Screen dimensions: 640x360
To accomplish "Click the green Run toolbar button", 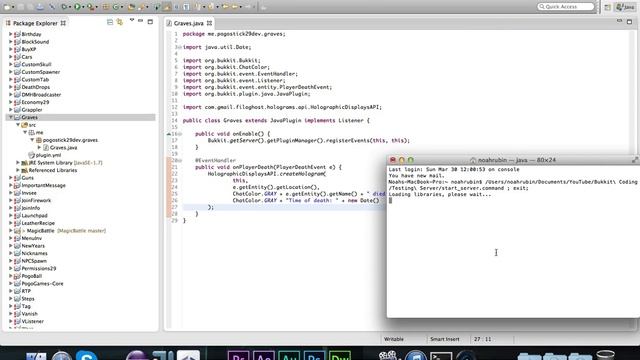I will [x=77, y=7].
